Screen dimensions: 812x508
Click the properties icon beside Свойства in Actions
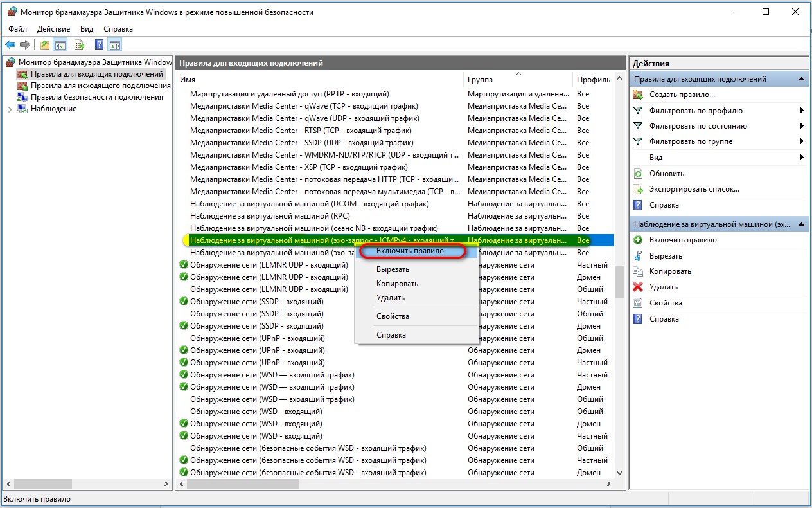(638, 303)
